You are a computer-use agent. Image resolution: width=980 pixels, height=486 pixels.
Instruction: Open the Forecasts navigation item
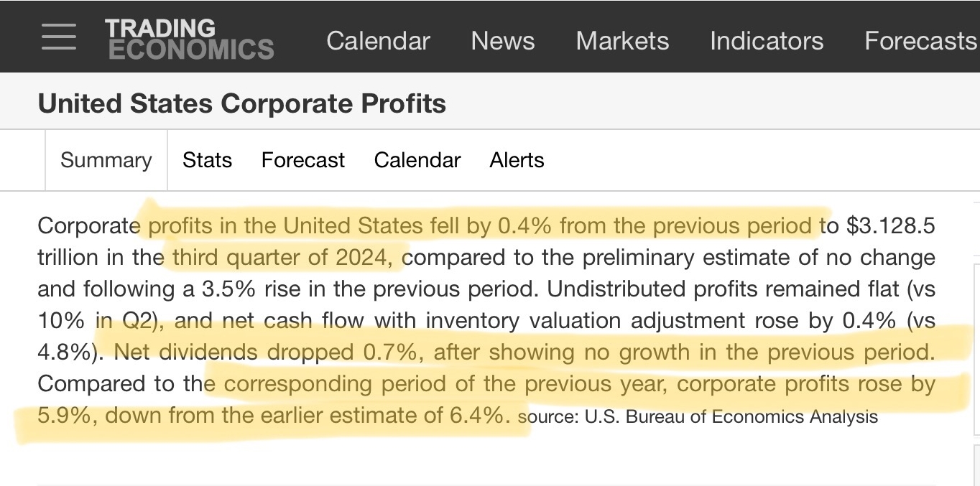920,41
